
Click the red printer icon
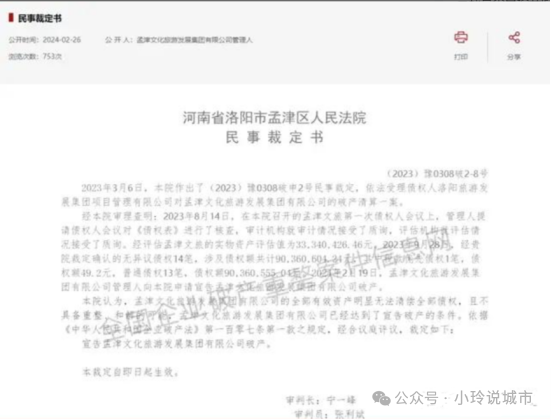pos(461,37)
